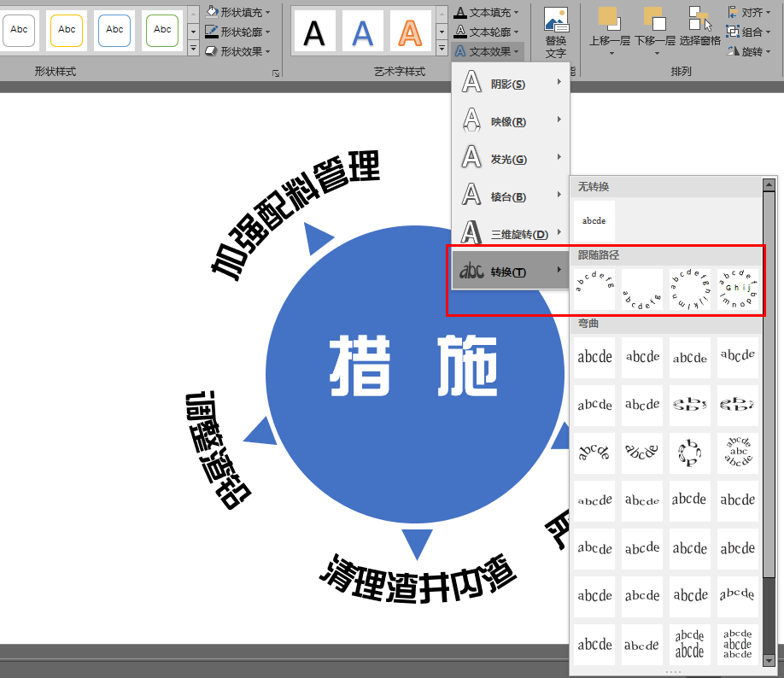Viewport: 784px width, 678px height.
Task: Open the 组合 group dropdown
Action: [x=748, y=32]
